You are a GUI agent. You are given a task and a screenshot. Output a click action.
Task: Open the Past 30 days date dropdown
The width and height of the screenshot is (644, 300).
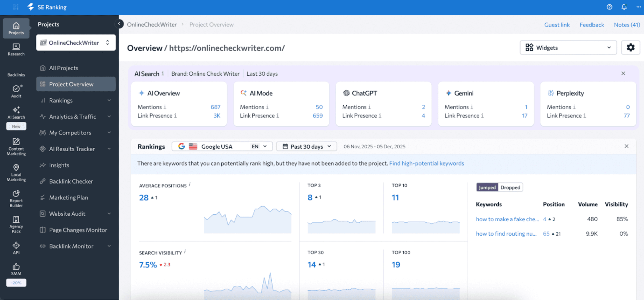pyautogui.click(x=306, y=146)
